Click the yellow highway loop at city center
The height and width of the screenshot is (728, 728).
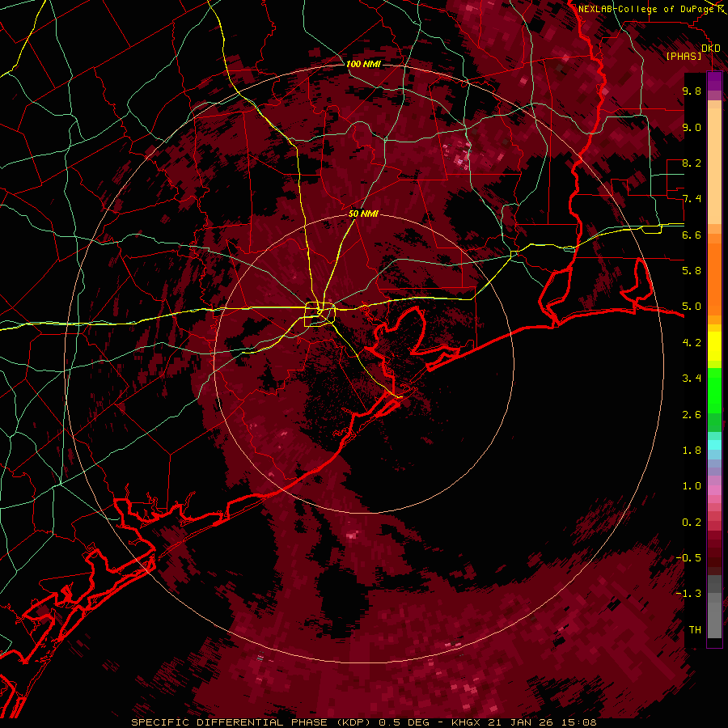tap(320, 315)
